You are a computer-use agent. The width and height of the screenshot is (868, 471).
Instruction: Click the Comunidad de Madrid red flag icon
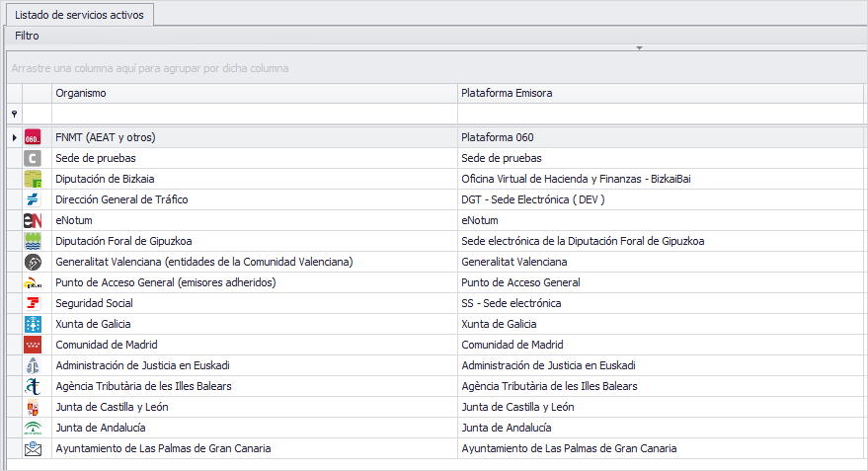33,345
